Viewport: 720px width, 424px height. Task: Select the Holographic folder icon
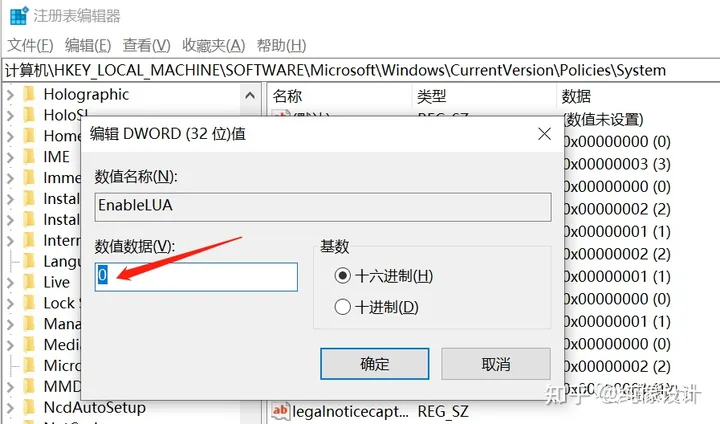click(x=29, y=94)
